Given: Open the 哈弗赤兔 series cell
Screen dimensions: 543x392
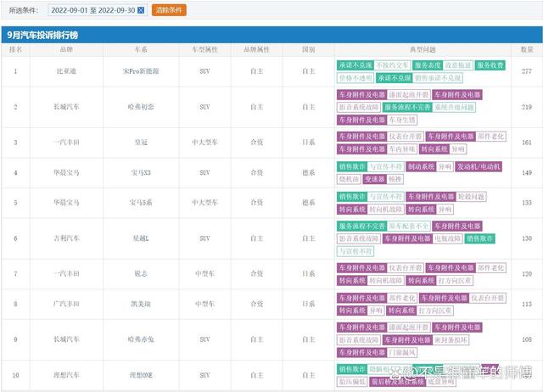Looking at the screenshot, I should 141,339.
